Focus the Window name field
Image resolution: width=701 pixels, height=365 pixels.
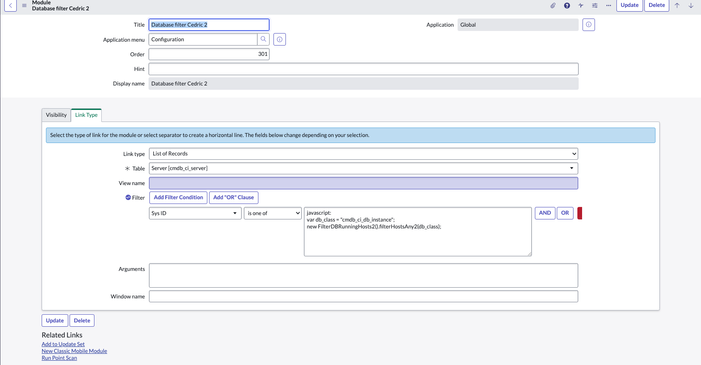363,296
